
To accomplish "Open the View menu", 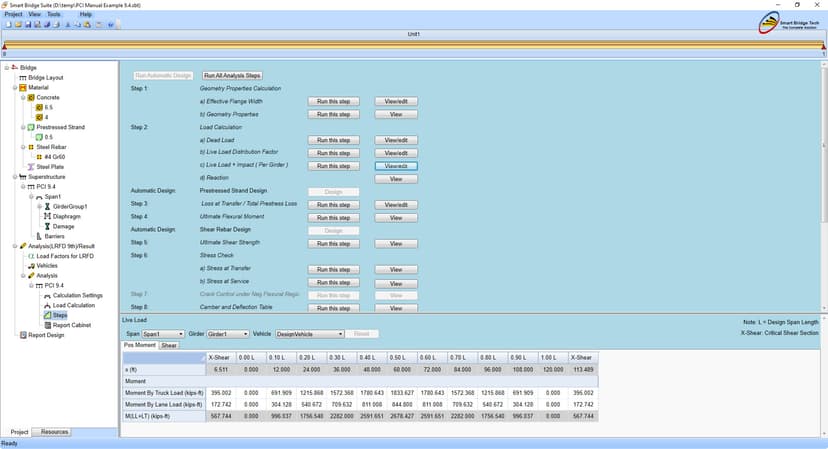I will (x=34, y=14).
